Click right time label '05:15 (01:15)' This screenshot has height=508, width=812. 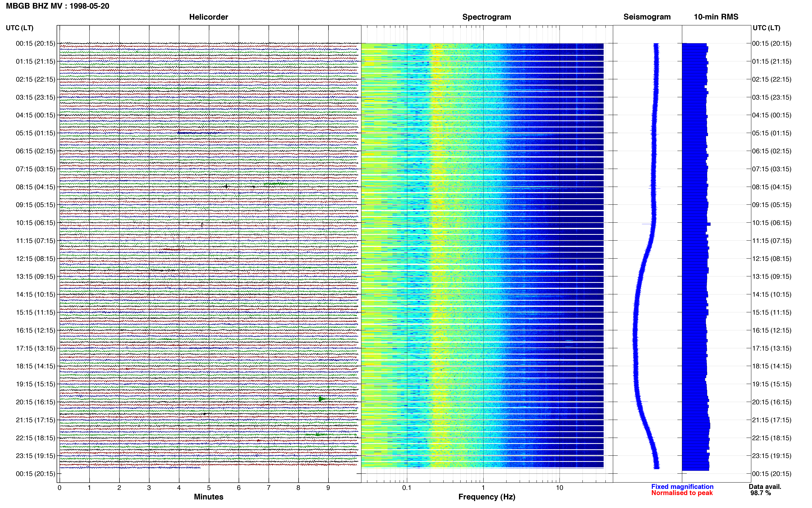click(x=772, y=133)
